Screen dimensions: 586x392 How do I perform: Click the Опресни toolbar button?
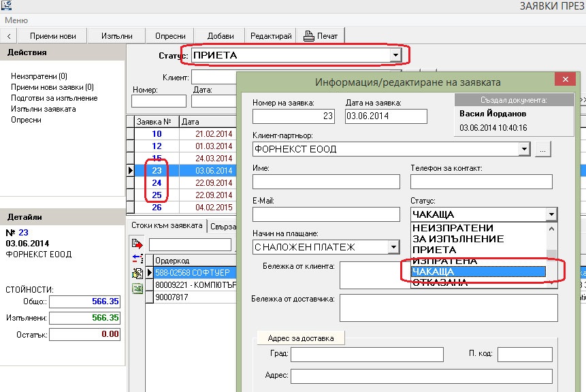coord(170,36)
